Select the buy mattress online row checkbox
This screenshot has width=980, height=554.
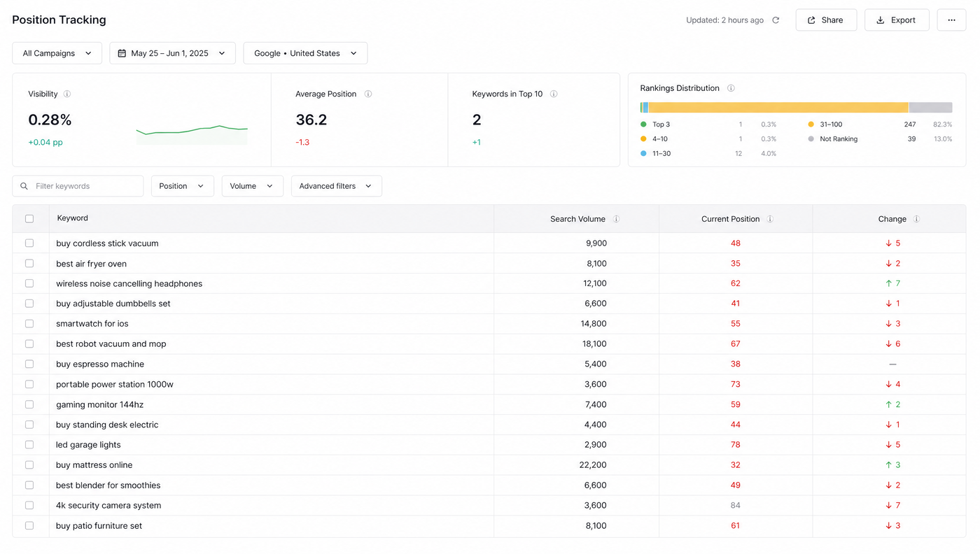(x=29, y=464)
